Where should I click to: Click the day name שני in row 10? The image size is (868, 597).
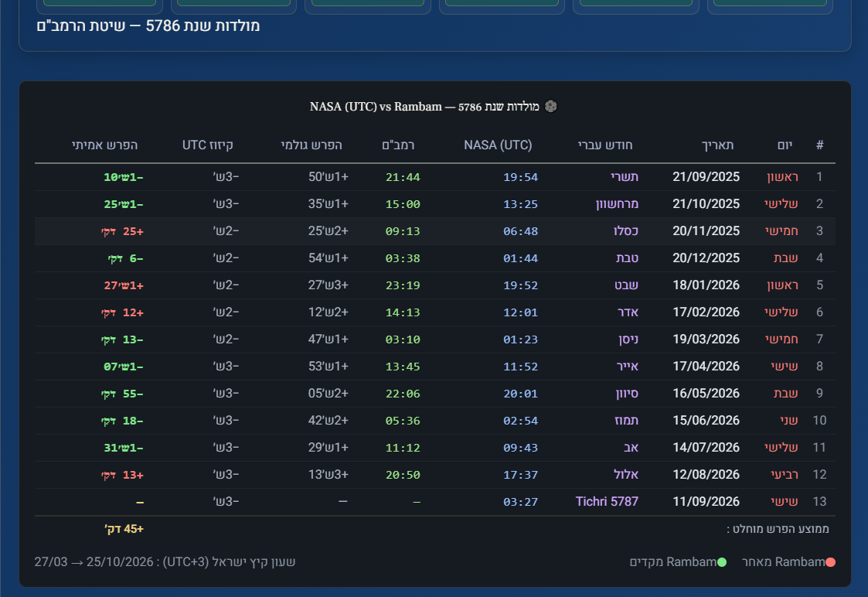click(x=789, y=421)
